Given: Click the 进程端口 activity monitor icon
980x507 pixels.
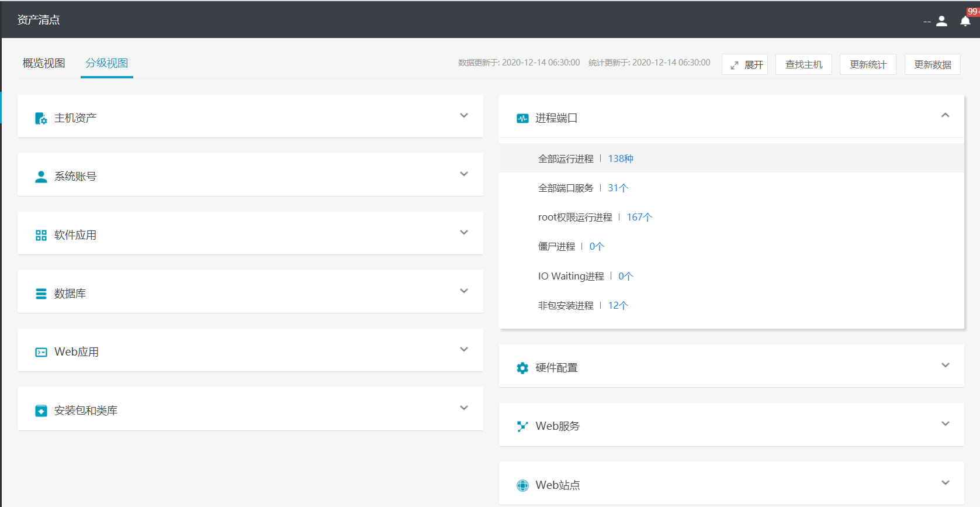Looking at the screenshot, I should tap(522, 118).
